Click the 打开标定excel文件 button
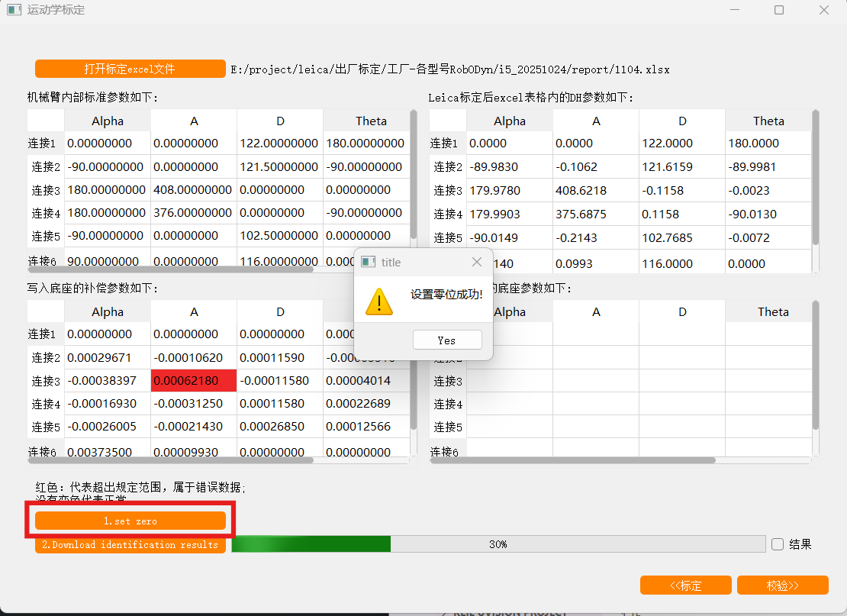Screen dimensions: 847x616 coord(130,69)
